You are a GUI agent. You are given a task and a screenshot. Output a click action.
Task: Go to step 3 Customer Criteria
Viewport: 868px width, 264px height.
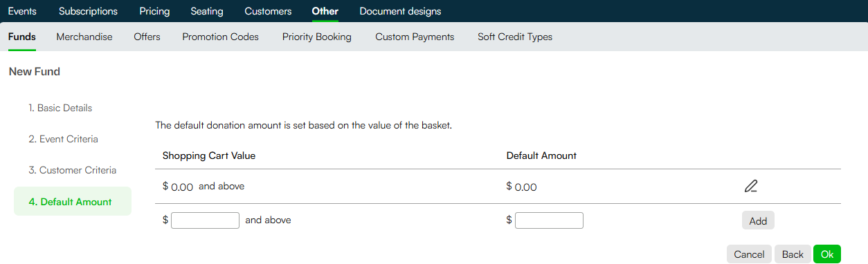pos(72,170)
